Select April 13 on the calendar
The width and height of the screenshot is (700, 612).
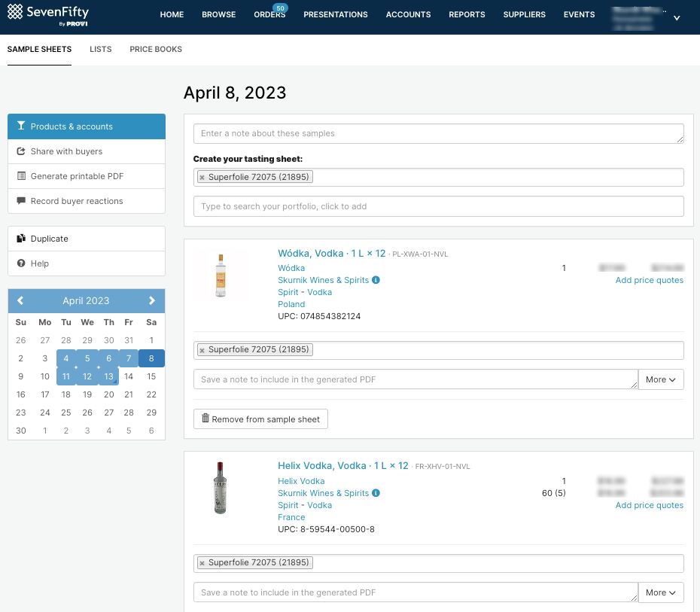(x=108, y=376)
